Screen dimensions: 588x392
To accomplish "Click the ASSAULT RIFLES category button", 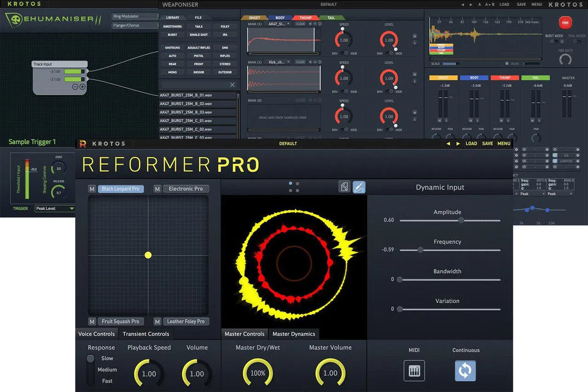I will pos(199,48).
